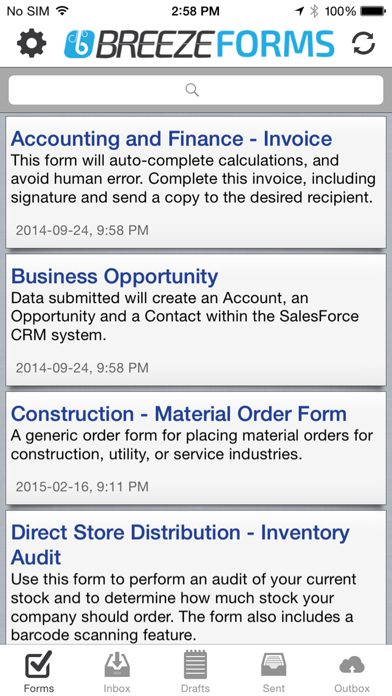Open the Outbox cloud upload icon
This screenshot has width=392, height=696.
pyautogui.click(x=352, y=665)
